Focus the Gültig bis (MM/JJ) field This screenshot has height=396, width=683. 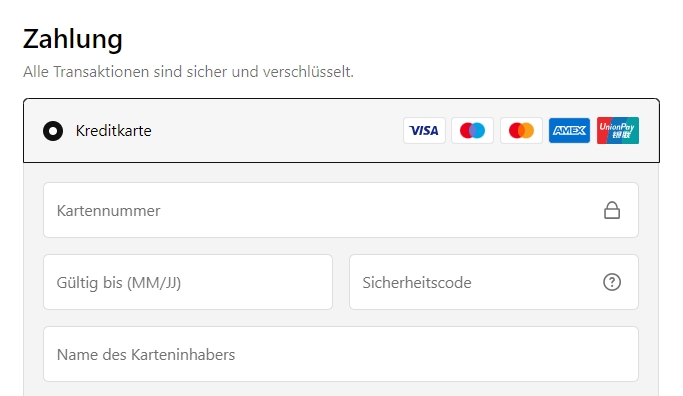(x=188, y=282)
